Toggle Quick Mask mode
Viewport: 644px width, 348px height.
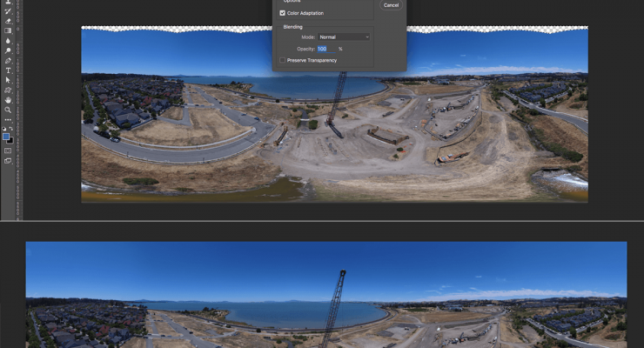click(8, 151)
